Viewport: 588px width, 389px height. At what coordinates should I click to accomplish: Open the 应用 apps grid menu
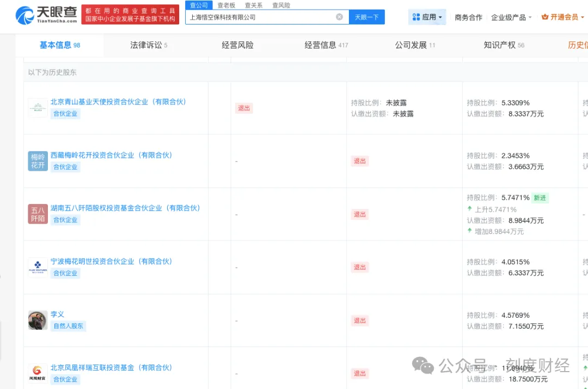point(427,17)
